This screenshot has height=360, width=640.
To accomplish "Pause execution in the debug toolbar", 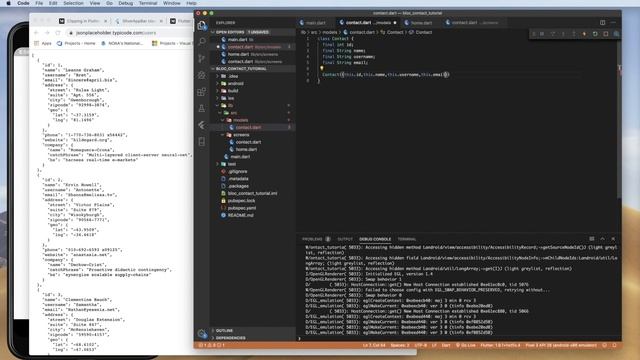I will point(542,34).
